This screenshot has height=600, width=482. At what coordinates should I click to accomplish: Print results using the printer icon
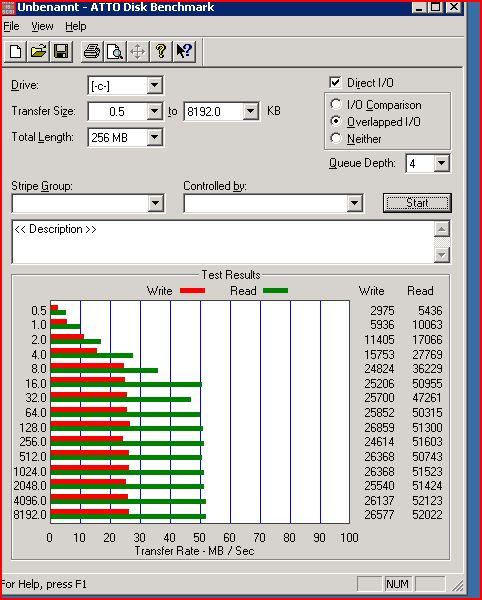pyautogui.click(x=92, y=51)
